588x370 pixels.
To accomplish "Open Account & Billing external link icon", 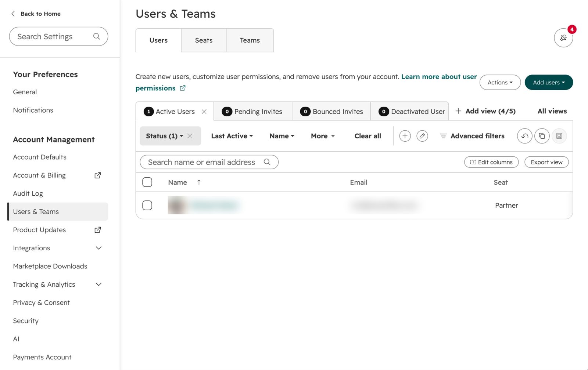I will [x=98, y=175].
